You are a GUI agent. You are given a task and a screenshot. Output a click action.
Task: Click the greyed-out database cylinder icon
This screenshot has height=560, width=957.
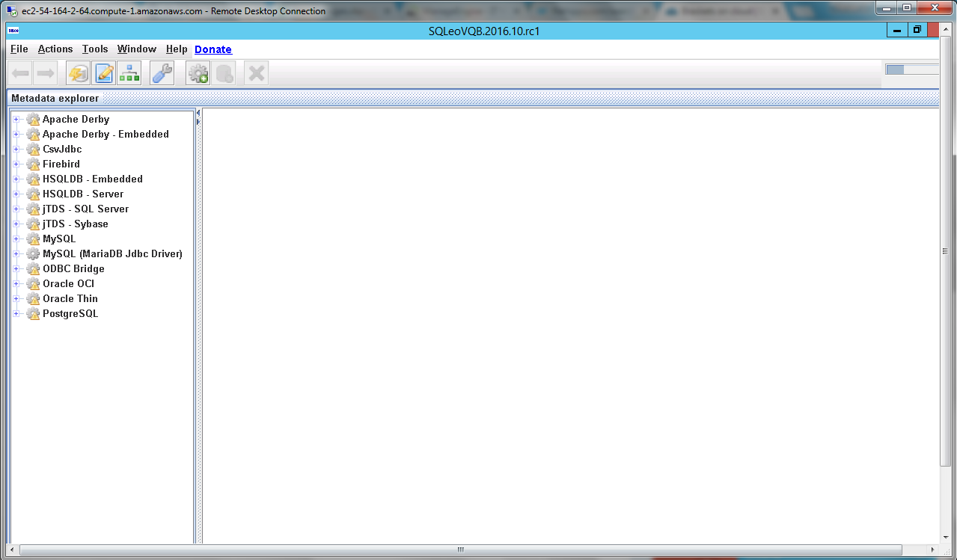[x=224, y=73]
